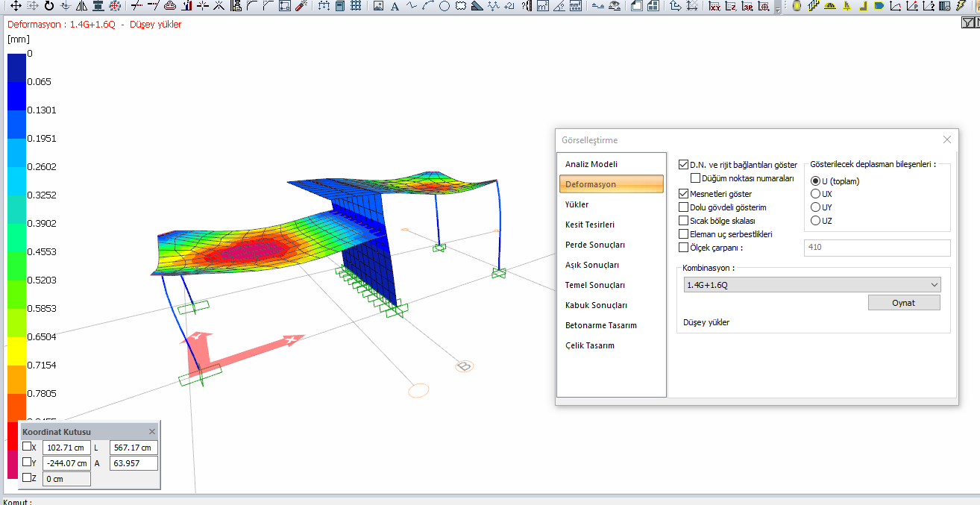Viewport: 980px width, 505px height.
Task: Click the filter funnel icon
Action: (967, 23)
